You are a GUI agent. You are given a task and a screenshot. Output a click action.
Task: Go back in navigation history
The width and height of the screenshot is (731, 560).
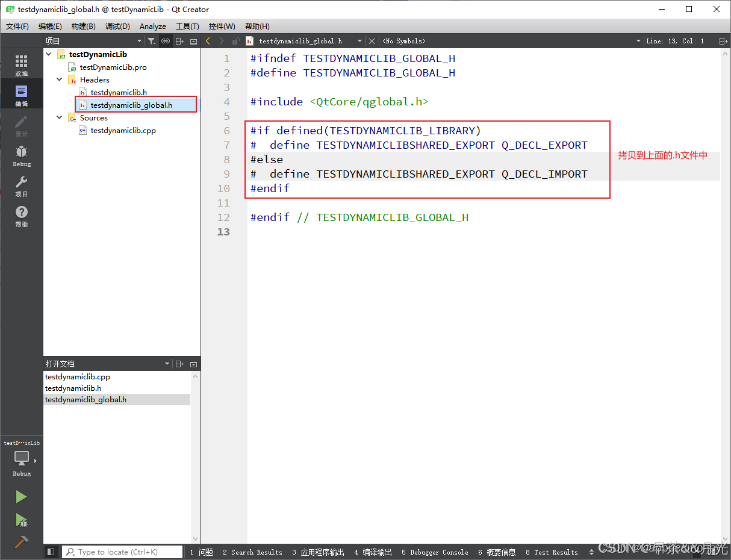(x=208, y=41)
